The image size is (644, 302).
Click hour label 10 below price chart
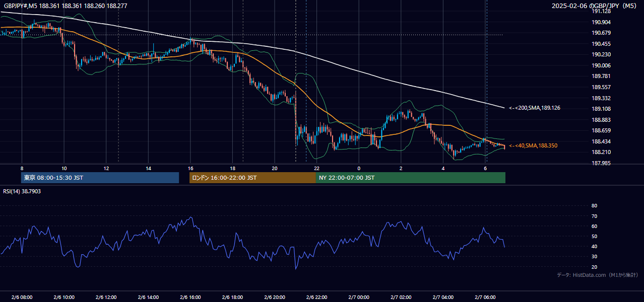pos(64,168)
